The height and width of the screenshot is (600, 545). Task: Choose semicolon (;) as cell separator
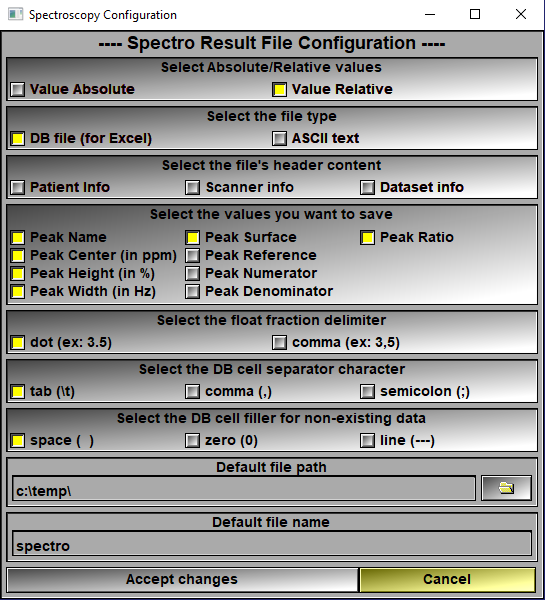[x=367, y=391]
